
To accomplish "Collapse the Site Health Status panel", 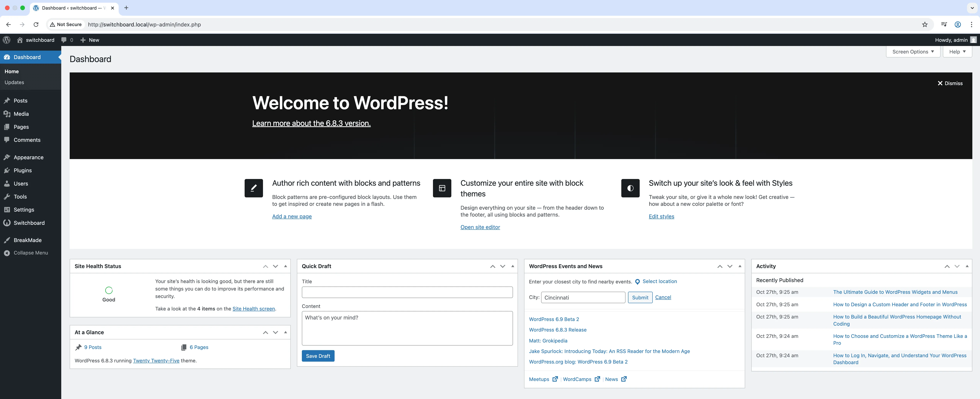I will (285, 266).
